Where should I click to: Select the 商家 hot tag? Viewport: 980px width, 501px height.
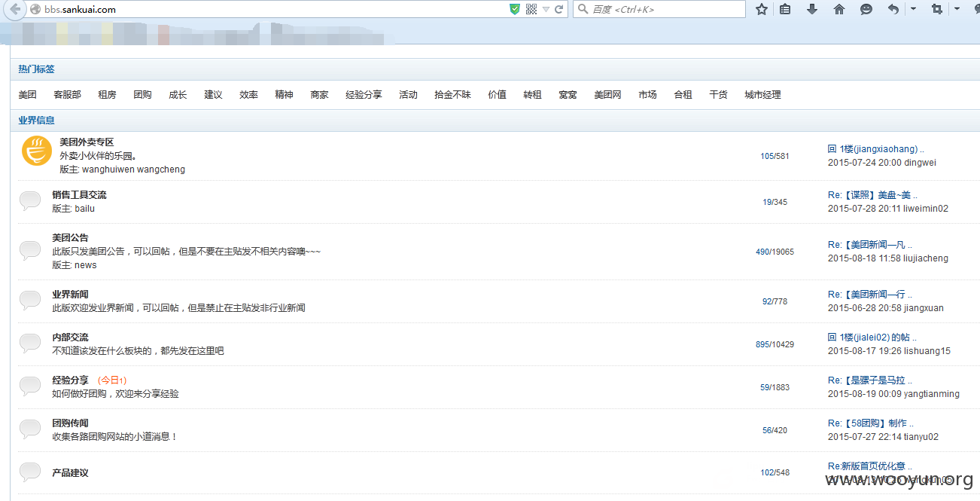tap(320, 95)
